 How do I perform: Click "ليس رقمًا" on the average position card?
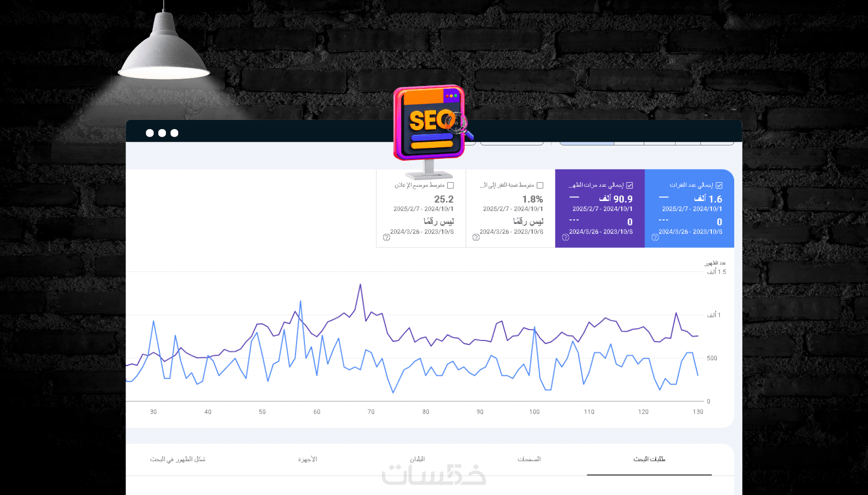pos(439,221)
